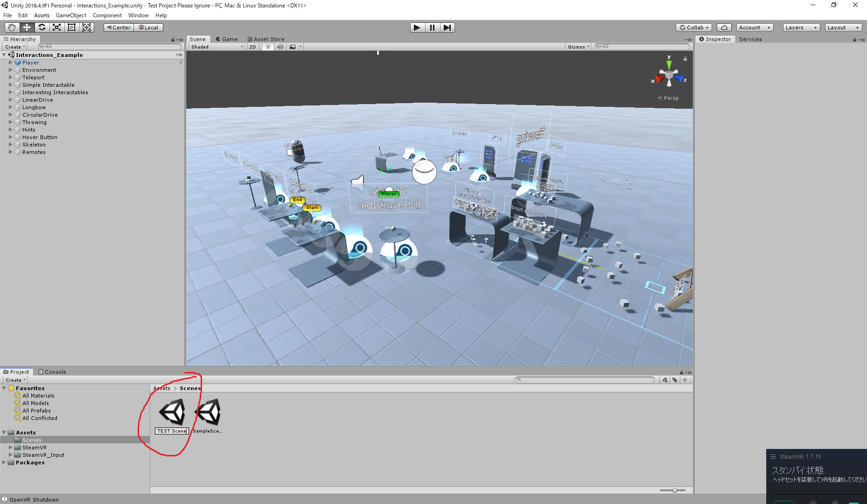Open Unity cloud services panel

click(x=724, y=27)
